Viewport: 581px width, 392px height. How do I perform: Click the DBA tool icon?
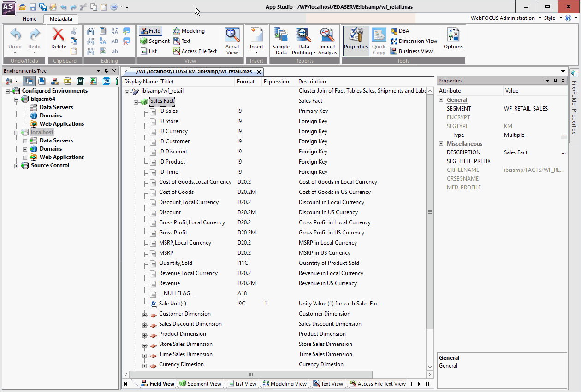click(x=400, y=31)
